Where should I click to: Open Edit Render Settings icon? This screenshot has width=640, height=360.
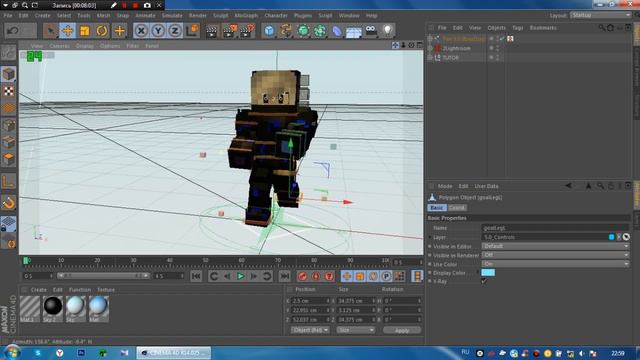(247, 31)
